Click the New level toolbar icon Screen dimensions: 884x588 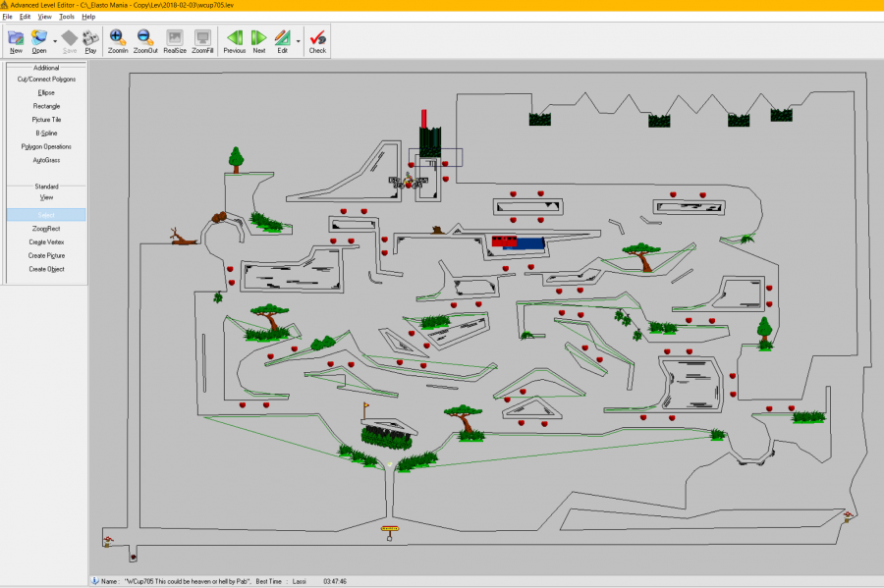(x=16, y=40)
